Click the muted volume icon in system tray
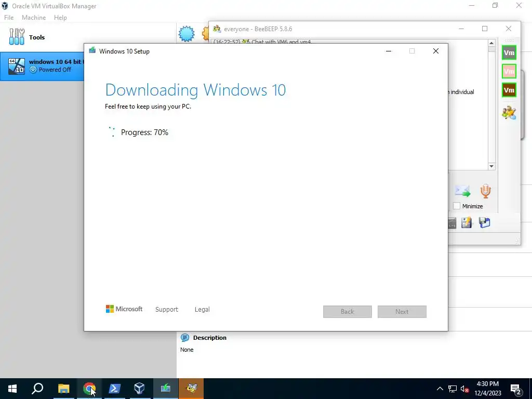This screenshot has height=399, width=532. click(465, 389)
